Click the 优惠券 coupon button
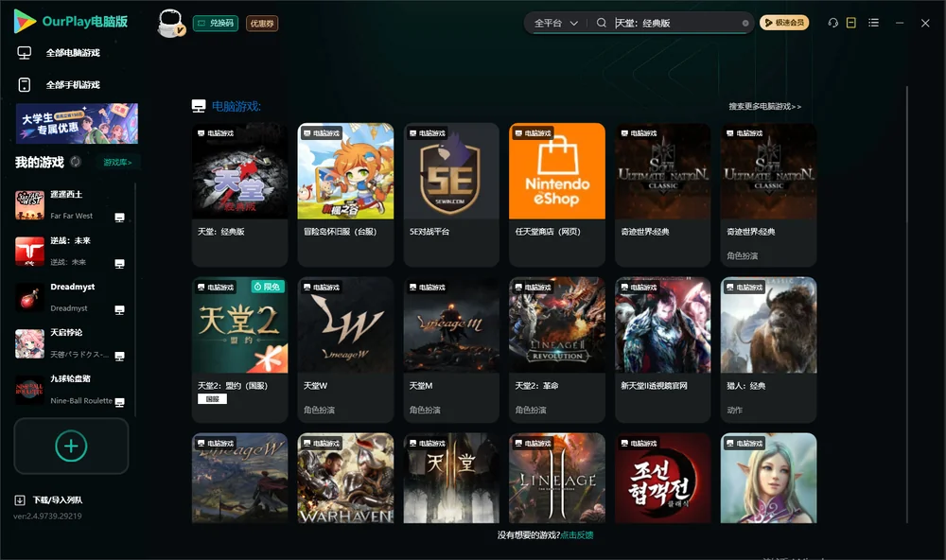The width and height of the screenshot is (946, 560). pos(262,24)
